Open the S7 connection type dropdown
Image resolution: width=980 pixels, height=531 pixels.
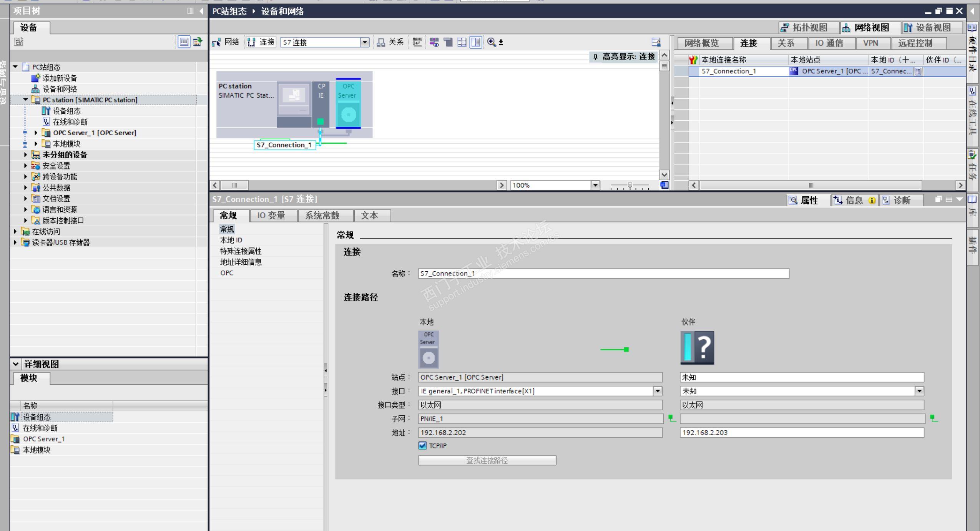coord(365,42)
